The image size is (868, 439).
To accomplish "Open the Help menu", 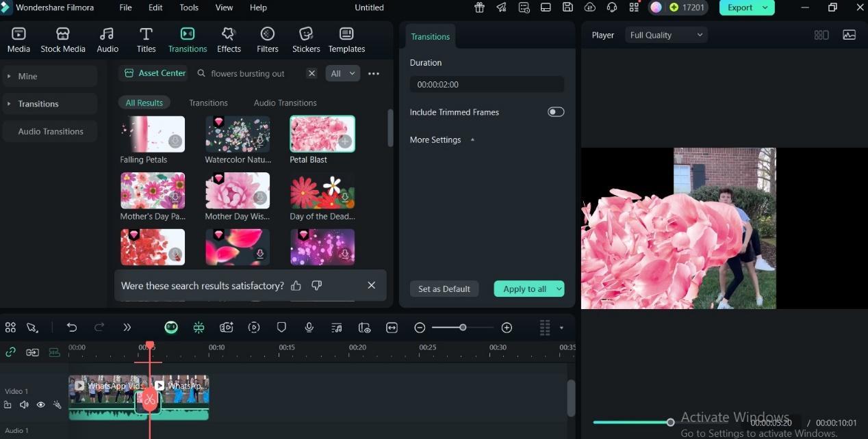I will tap(258, 8).
